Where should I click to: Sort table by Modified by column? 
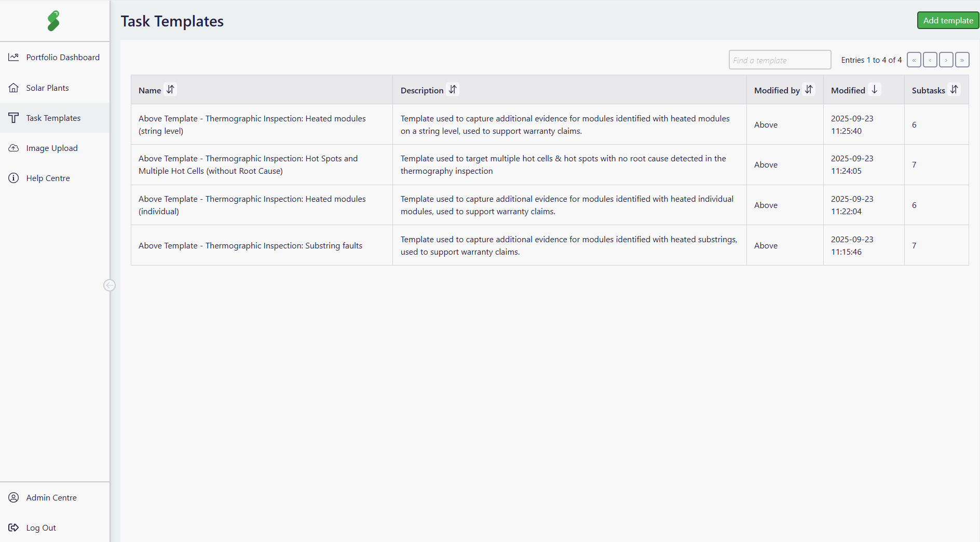[x=809, y=90]
